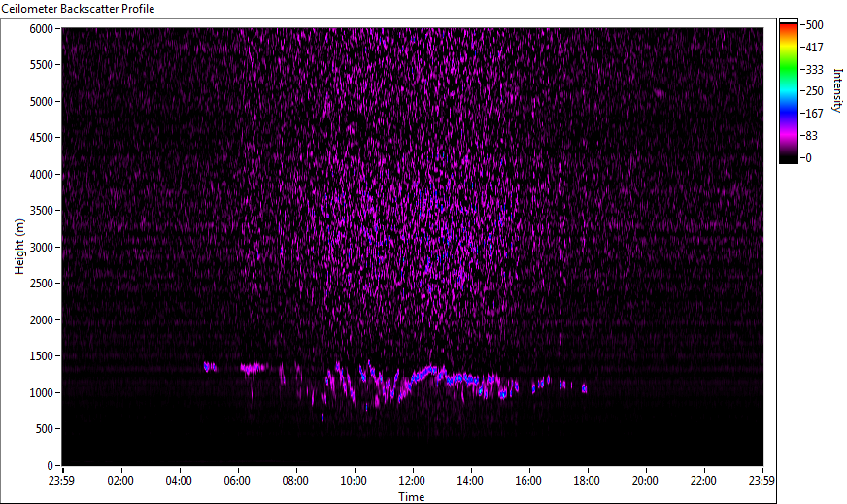Click the Ceilometer Backscatter Profile title
847x504 pixels.
78,9
